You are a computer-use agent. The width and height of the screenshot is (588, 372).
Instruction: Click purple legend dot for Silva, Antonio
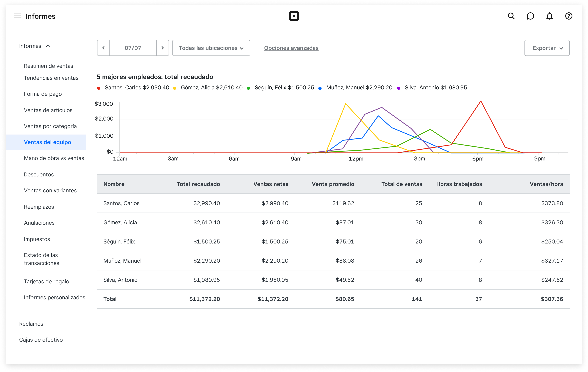click(398, 88)
